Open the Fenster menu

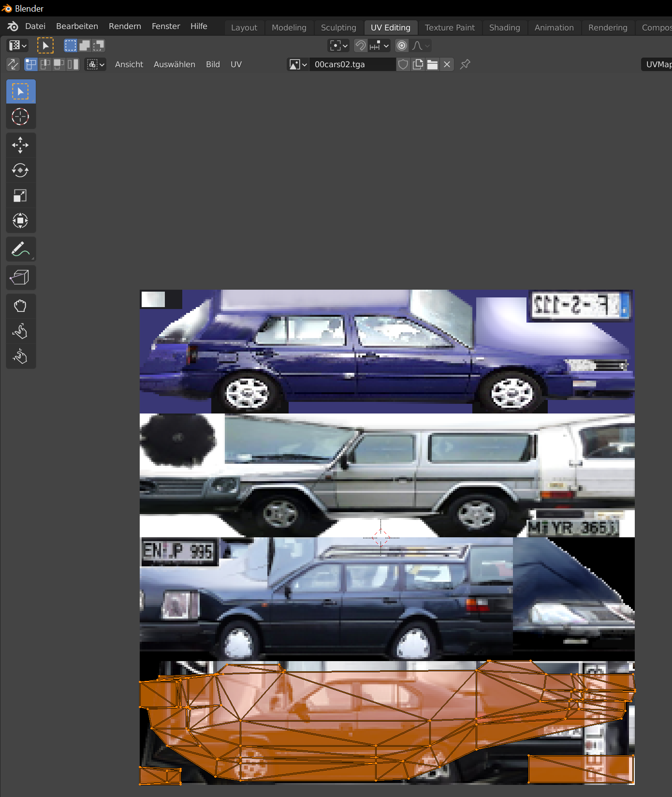click(x=166, y=26)
